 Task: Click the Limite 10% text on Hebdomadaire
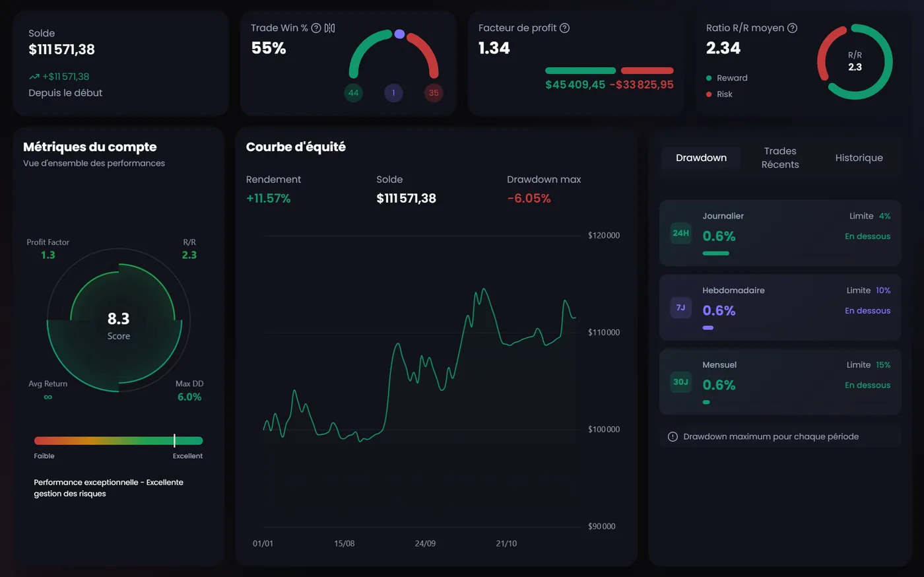[x=869, y=290]
